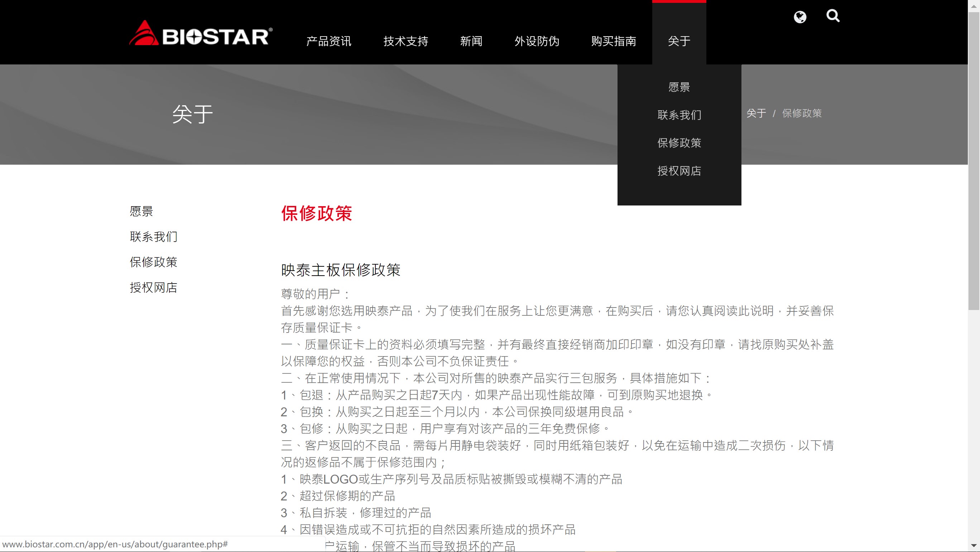This screenshot has height=552, width=980.
Task: Click the scrollbar down arrow
Action: click(974, 546)
